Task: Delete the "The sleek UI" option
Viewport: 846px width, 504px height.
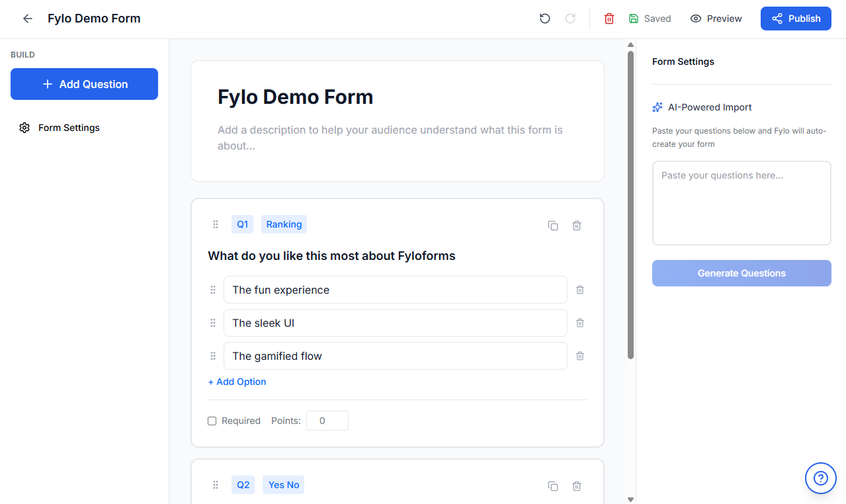Action: (579, 323)
